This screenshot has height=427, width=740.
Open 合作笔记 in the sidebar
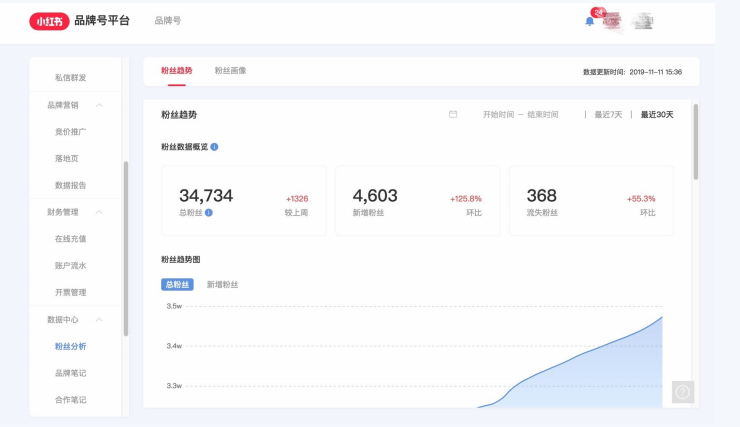point(70,400)
